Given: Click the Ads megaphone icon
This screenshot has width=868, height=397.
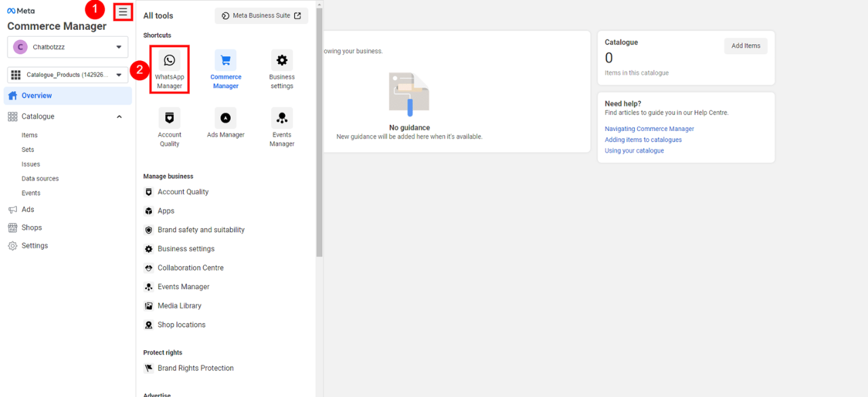Looking at the screenshot, I should [x=13, y=210].
